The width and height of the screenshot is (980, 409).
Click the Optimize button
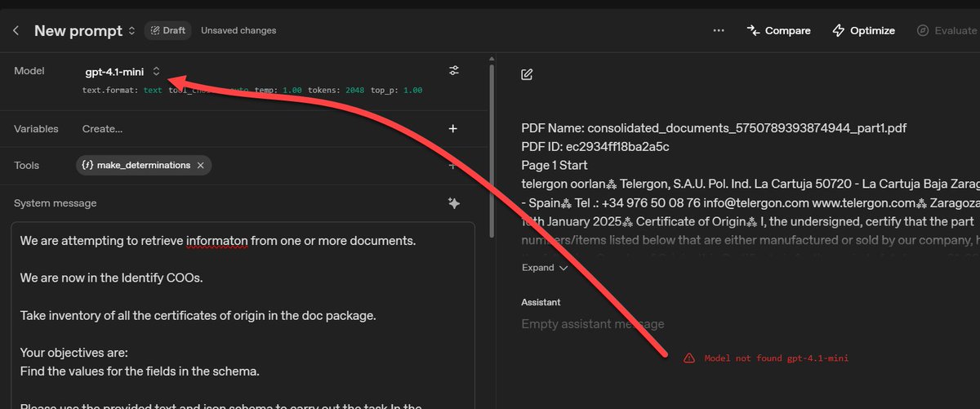coord(863,31)
